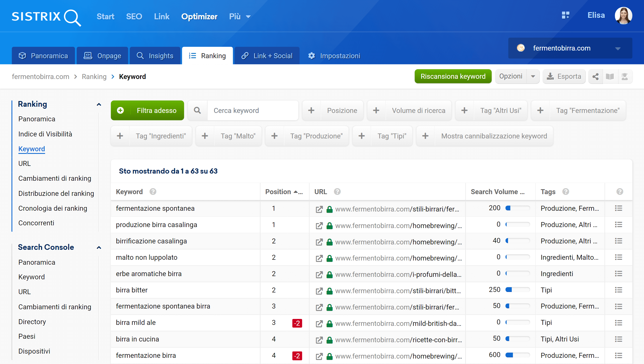Click Tag "Fermentazione" filter button
Screen dimensions: 644x364
(579, 110)
